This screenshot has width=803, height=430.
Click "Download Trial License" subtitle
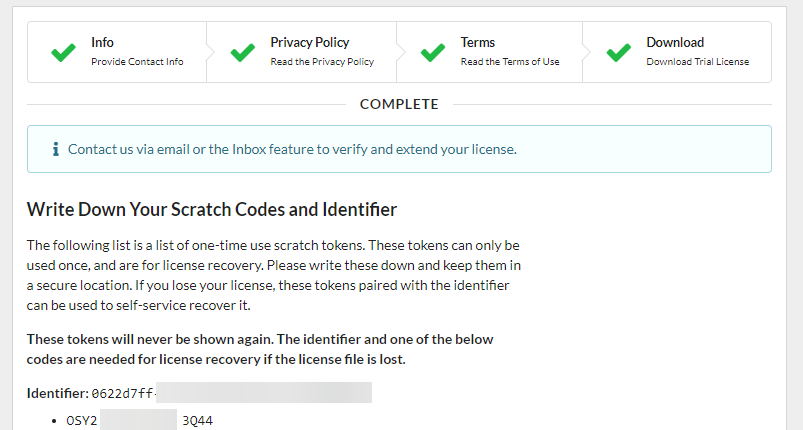pos(697,62)
